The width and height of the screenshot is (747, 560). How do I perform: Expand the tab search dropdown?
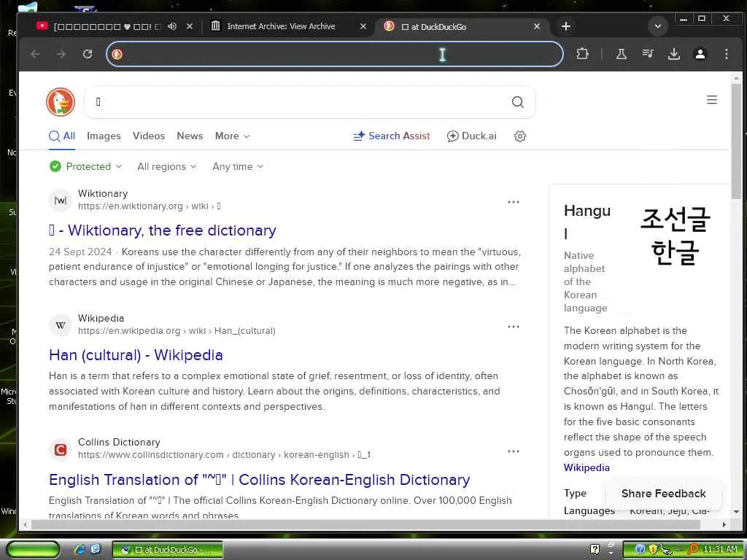click(x=658, y=26)
